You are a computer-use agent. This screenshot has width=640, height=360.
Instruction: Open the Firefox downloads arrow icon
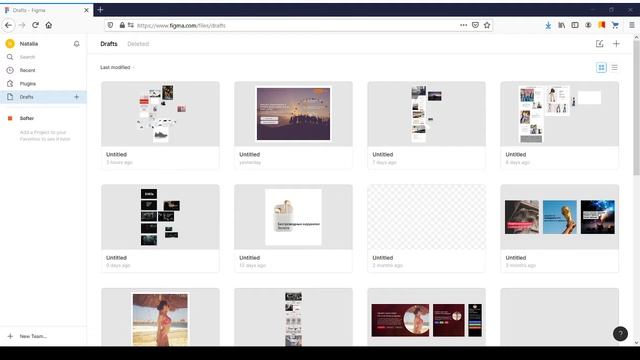(548, 25)
